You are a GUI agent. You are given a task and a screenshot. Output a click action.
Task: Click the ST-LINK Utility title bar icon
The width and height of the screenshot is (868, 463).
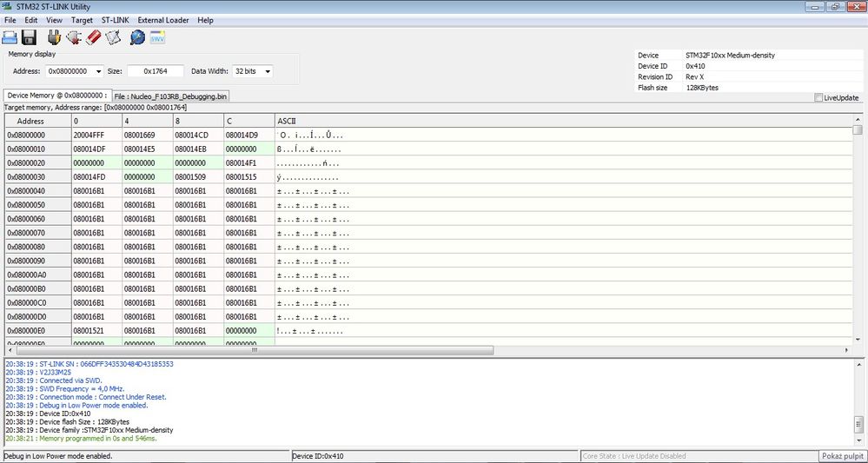pos(9,7)
